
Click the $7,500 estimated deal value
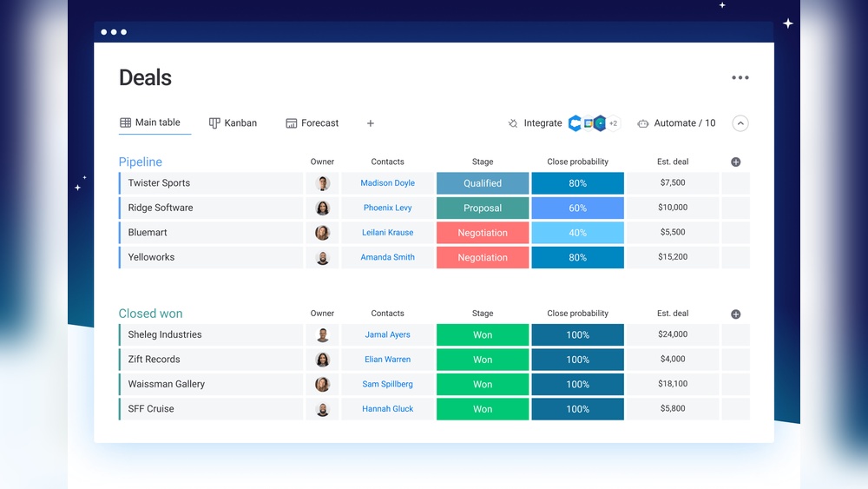click(673, 182)
